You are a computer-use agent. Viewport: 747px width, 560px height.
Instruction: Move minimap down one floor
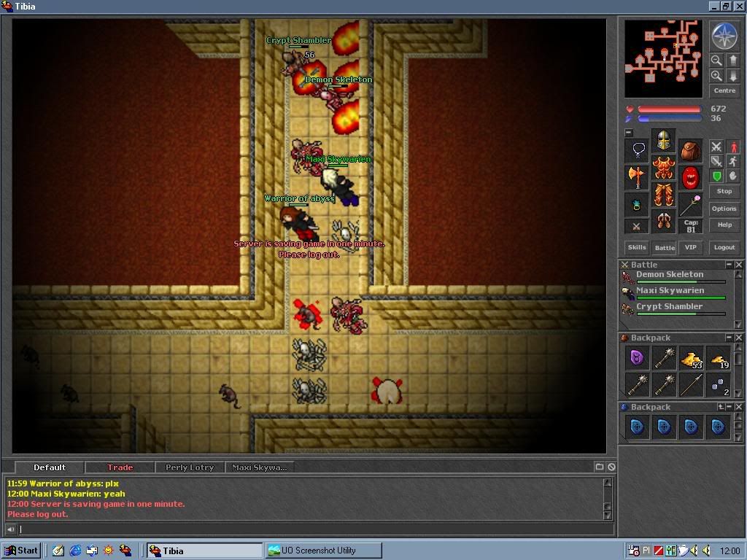pyautogui.click(x=732, y=76)
